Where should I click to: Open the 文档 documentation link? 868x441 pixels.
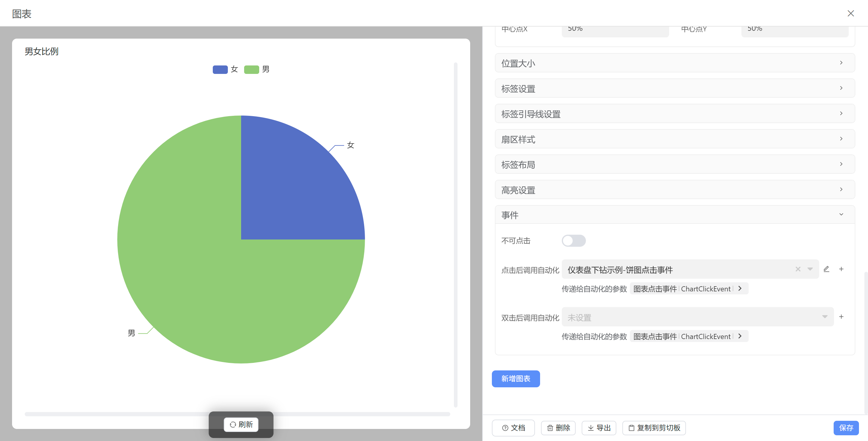pyautogui.click(x=513, y=427)
